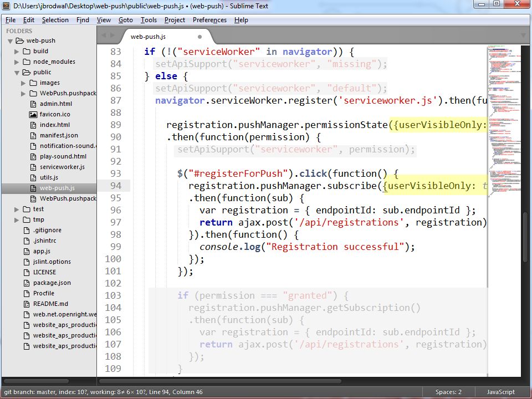Open the View menu
This screenshot has height=399, width=532.
104,20
